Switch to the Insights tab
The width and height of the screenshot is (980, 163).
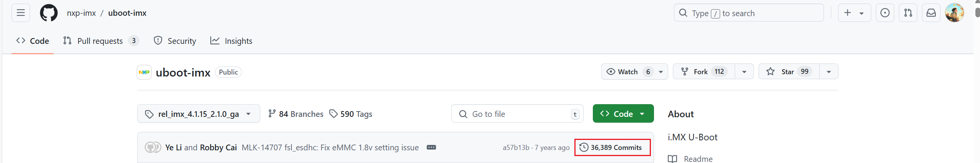(x=231, y=41)
